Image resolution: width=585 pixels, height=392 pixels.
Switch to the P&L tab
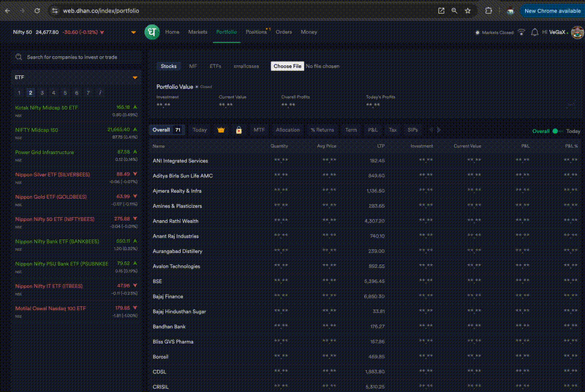click(373, 130)
